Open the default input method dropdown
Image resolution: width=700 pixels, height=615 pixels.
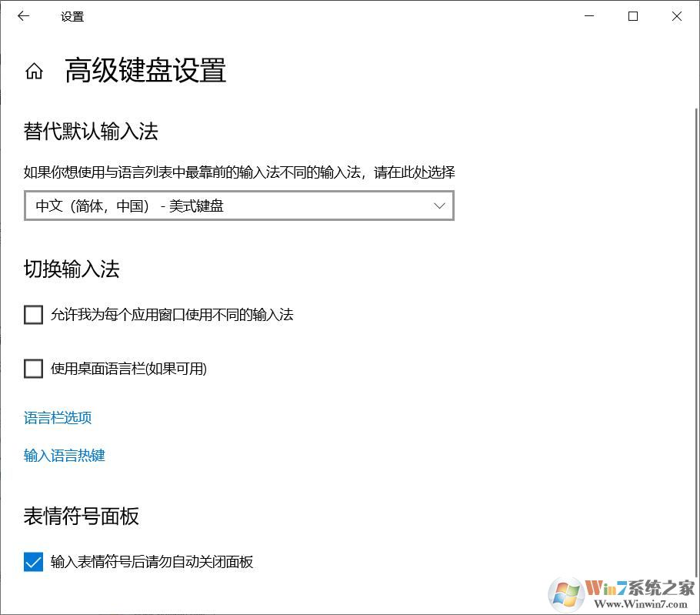pos(238,206)
